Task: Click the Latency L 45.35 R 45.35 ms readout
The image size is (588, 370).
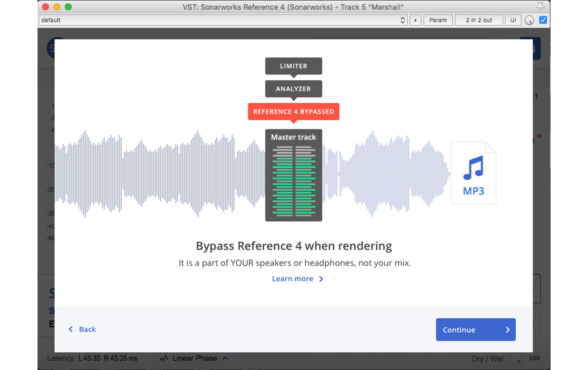Action: (x=92, y=358)
